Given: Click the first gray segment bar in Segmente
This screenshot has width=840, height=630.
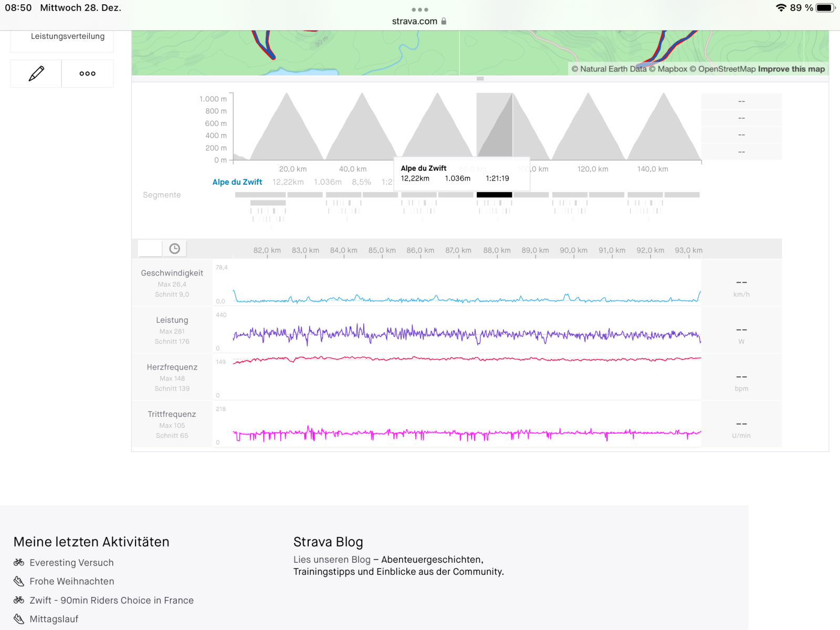Looking at the screenshot, I should click(260, 195).
